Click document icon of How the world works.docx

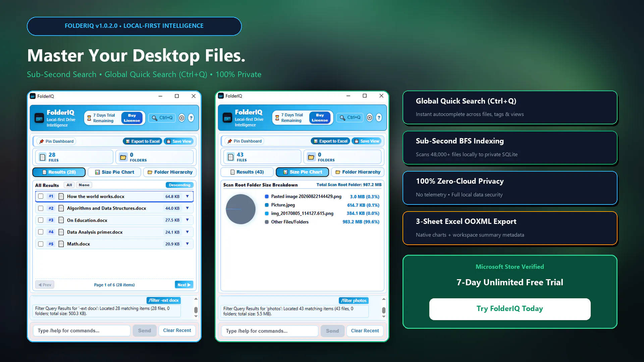tap(61, 196)
